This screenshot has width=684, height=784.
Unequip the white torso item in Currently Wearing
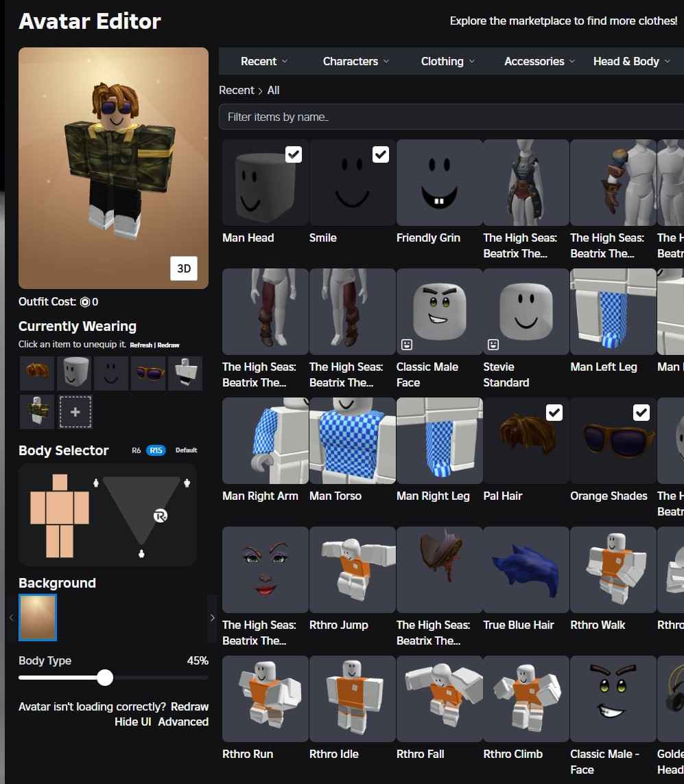click(185, 373)
